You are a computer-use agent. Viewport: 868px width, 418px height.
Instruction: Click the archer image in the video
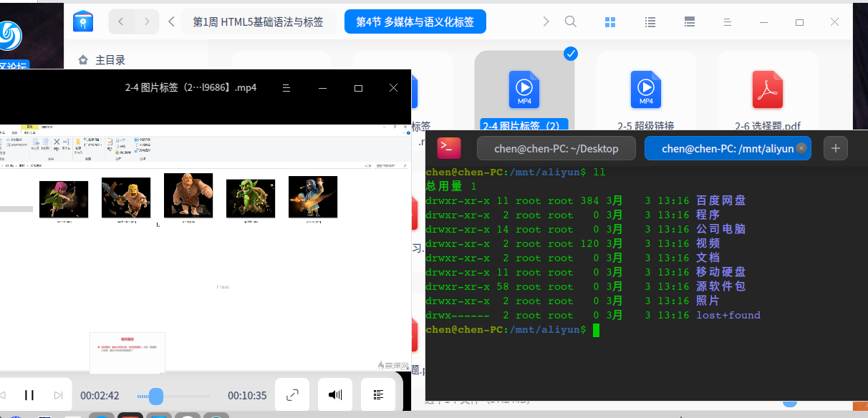tap(64, 198)
